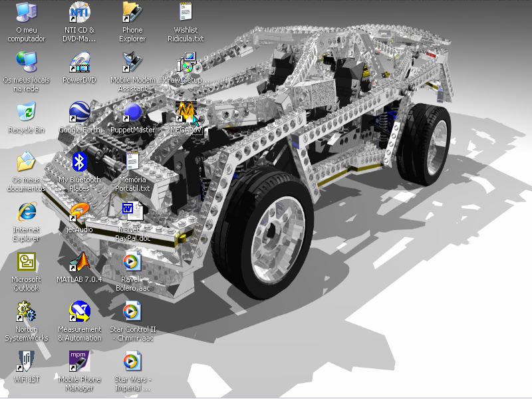Open the O meu computador icon

pyautogui.click(x=27, y=13)
